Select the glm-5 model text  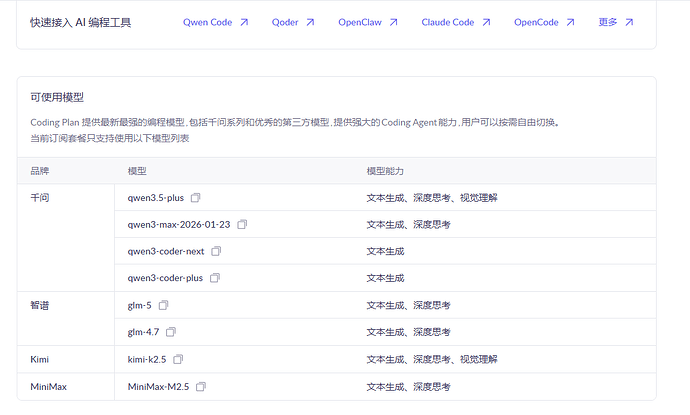(x=139, y=305)
